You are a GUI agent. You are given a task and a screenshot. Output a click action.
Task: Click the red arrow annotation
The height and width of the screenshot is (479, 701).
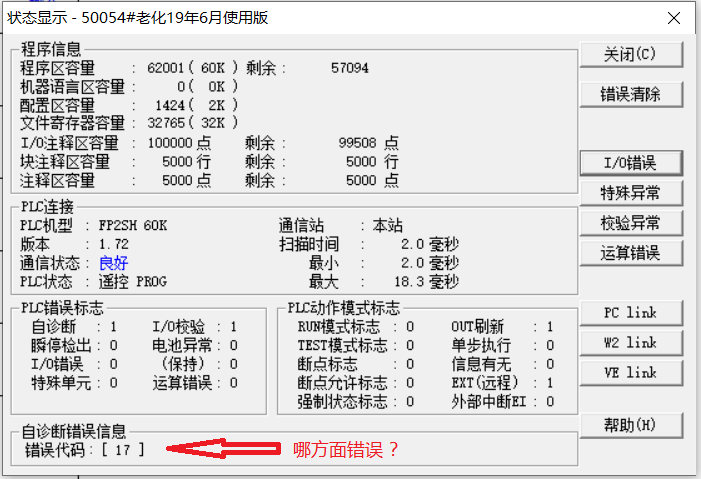click(x=220, y=450)
